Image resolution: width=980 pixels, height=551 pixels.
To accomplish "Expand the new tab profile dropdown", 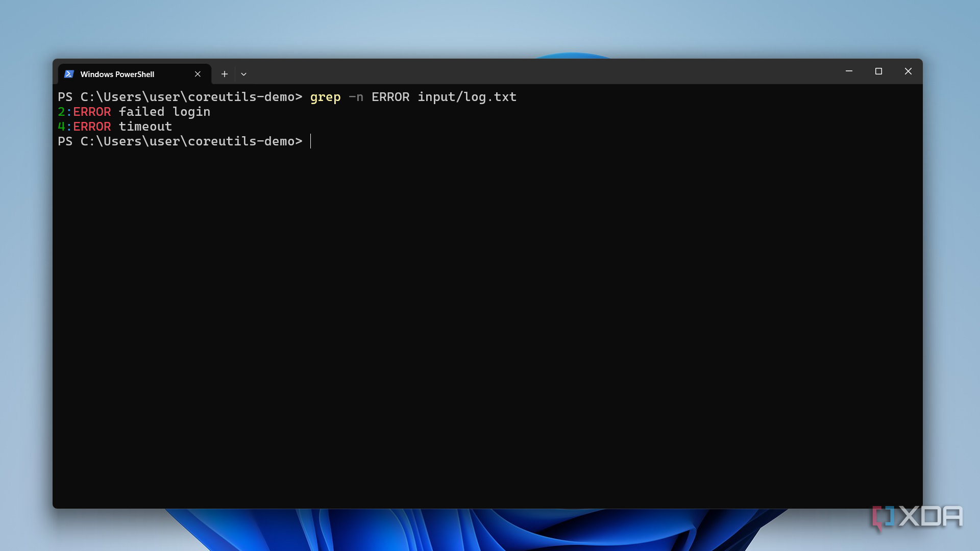I will [243, 74].
